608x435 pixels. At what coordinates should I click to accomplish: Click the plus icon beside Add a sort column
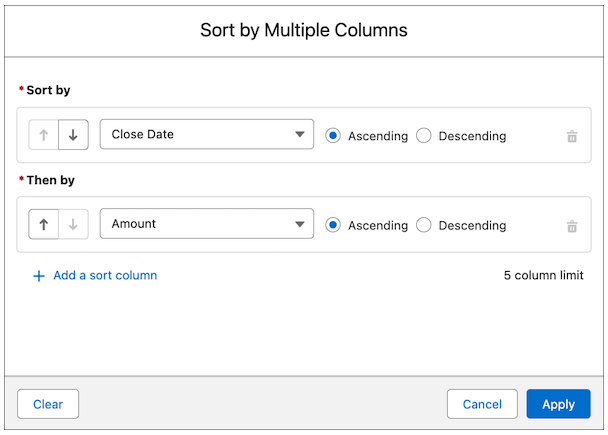tap(39, 276)
